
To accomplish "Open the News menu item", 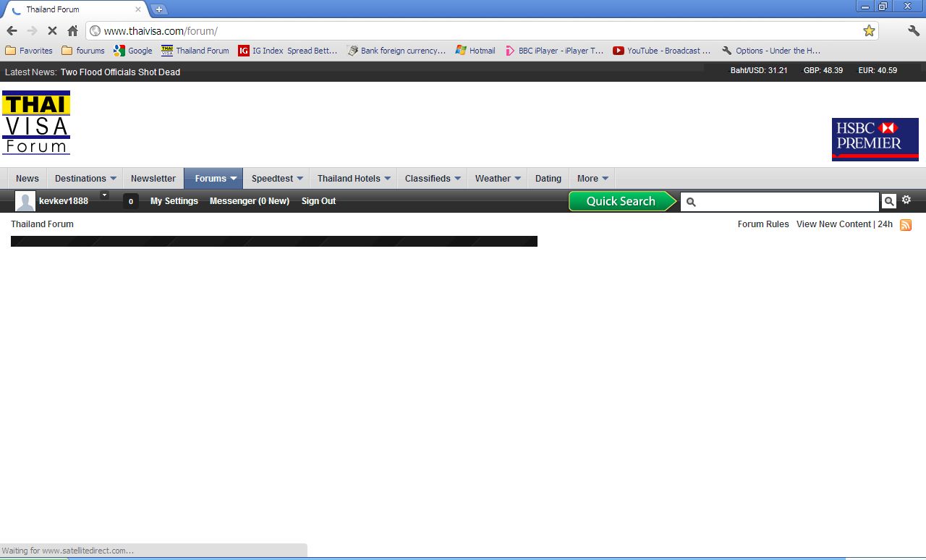I will pyautogui.click(x=27, y=179).
